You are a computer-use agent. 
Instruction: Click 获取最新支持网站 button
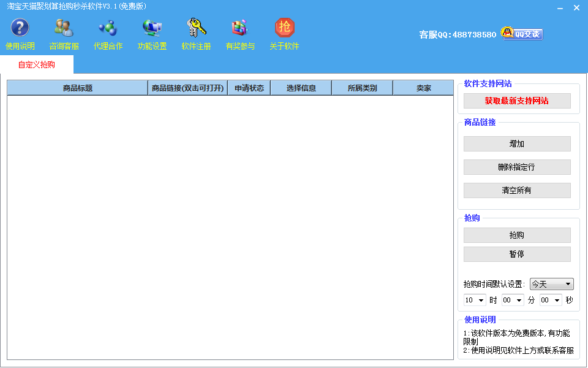coord(517,101)
